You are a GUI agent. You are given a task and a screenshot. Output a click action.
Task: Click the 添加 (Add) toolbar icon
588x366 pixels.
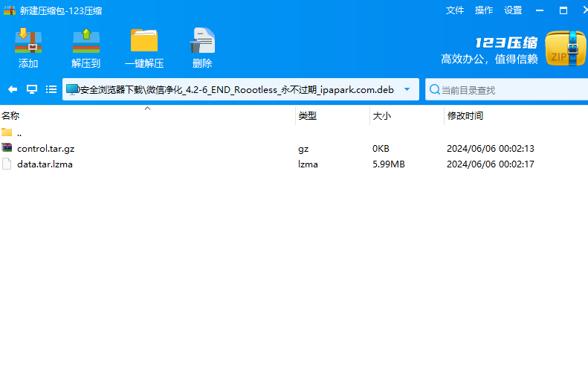point(28,40)
